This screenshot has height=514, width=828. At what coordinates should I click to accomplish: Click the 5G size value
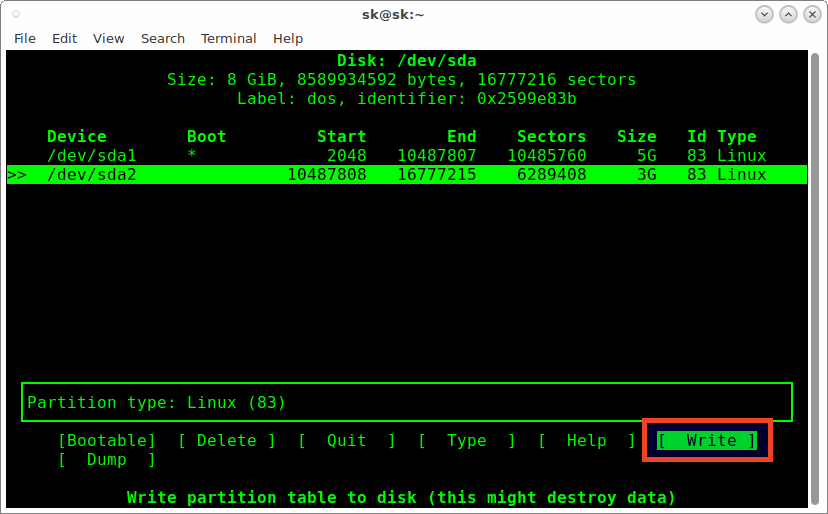point(647,155)
